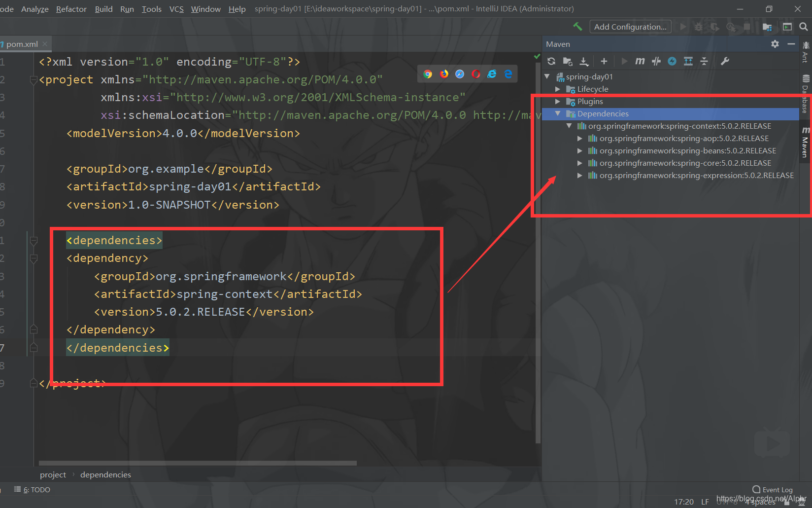Open the Refactor menu
Image resolution: width=812 pixels, height=508 pixels.
coord(71,9)
